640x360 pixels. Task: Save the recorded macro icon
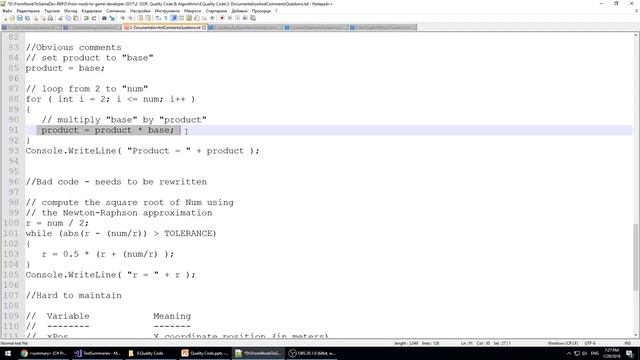253,18
